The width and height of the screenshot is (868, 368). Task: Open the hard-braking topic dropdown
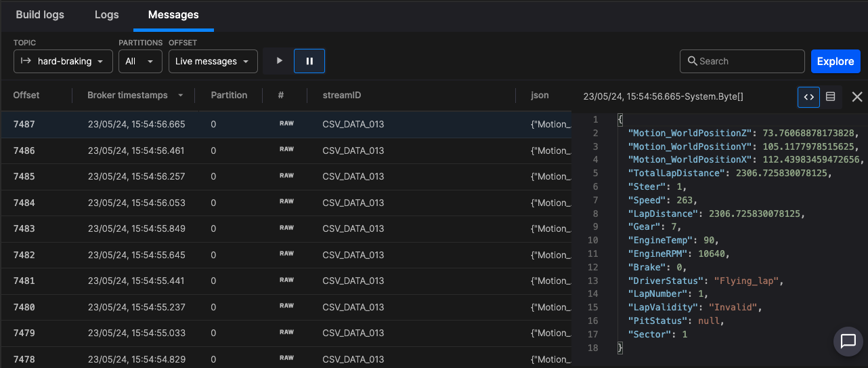coord(62,61)
